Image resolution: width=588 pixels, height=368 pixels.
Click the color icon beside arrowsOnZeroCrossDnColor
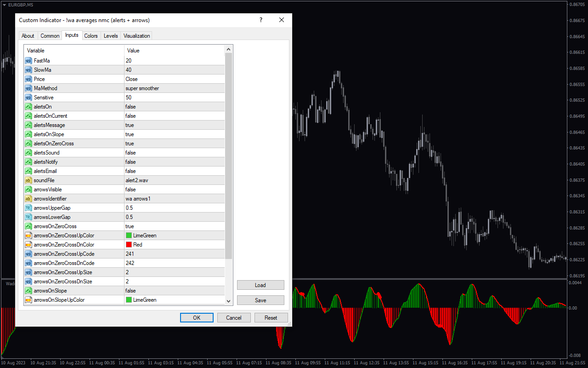[28, 245]
